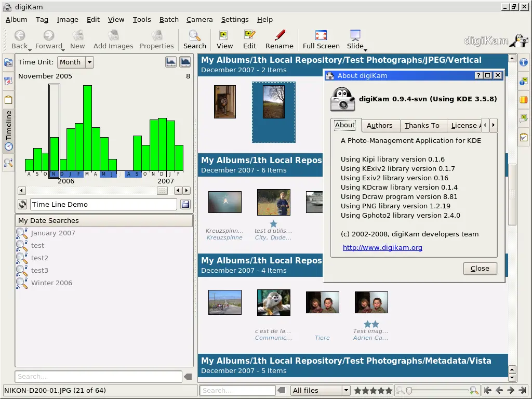Switch to the Authors tab
Viewport: 532px width, 399px height.
(380, 125)
